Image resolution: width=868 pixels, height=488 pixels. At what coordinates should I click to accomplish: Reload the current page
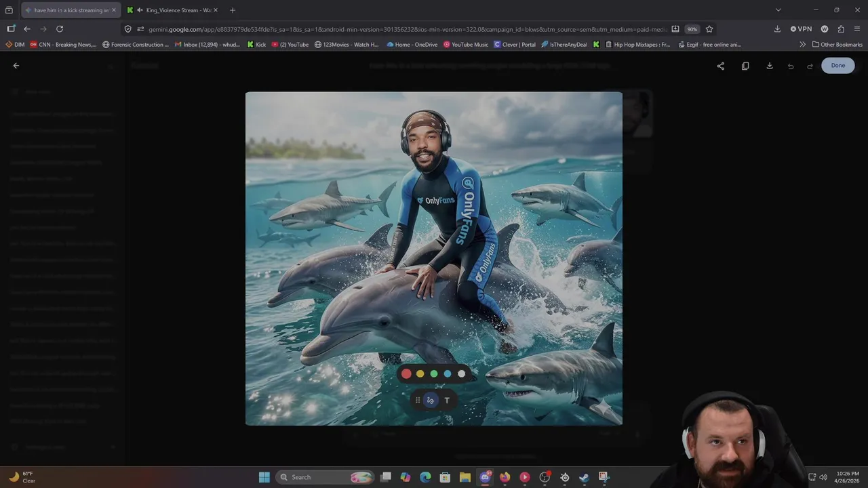60,29
